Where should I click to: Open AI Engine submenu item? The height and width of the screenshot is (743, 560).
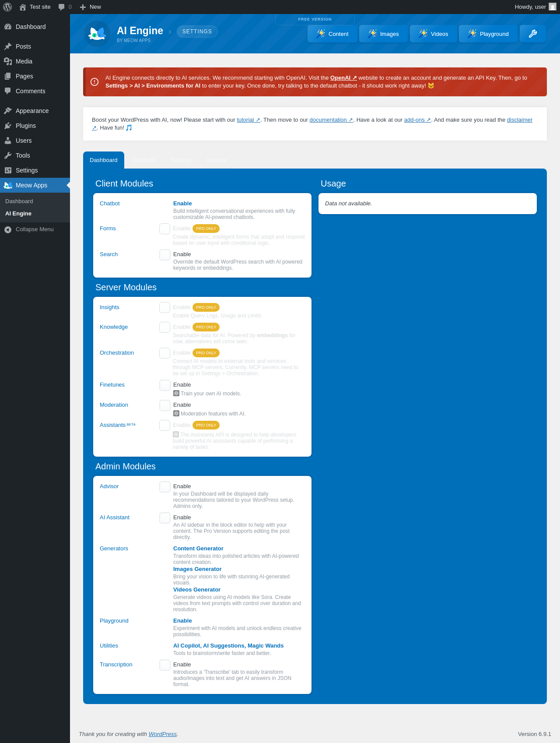tap(18, 214)
